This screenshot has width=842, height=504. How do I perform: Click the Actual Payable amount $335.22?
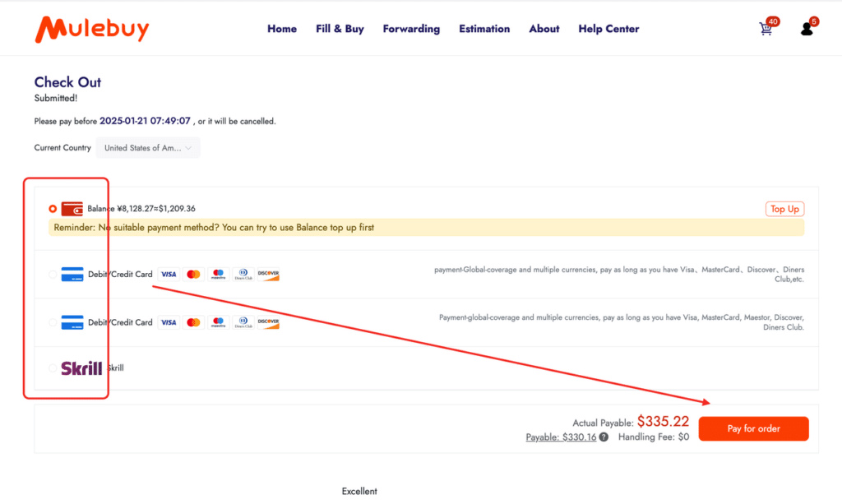click(x=663, y=421)
